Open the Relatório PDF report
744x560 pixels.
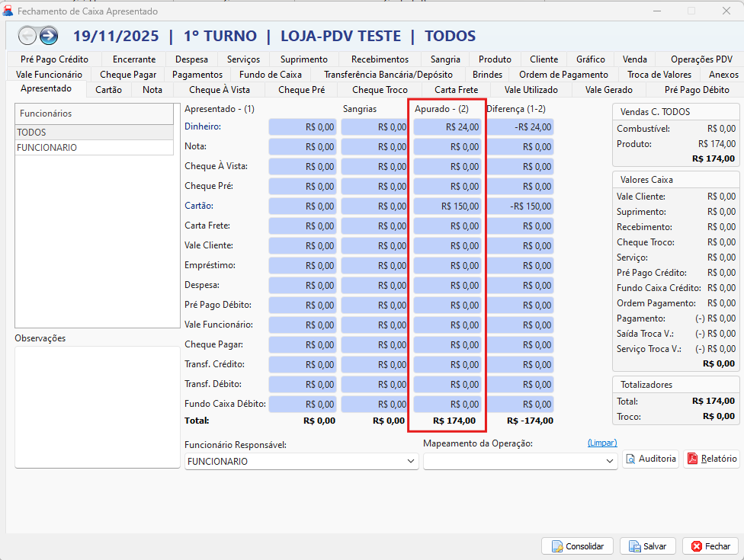(x=711, y=459)
